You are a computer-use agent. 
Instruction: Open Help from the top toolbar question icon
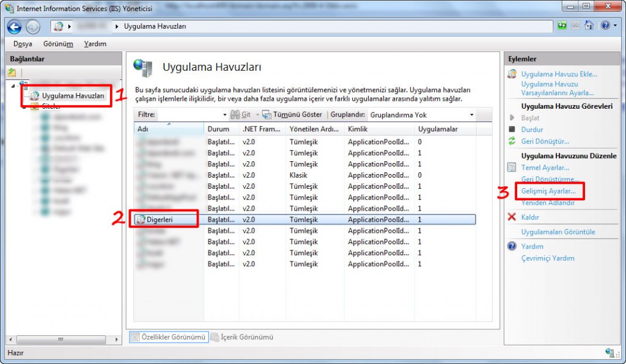[x=605, y=26]
